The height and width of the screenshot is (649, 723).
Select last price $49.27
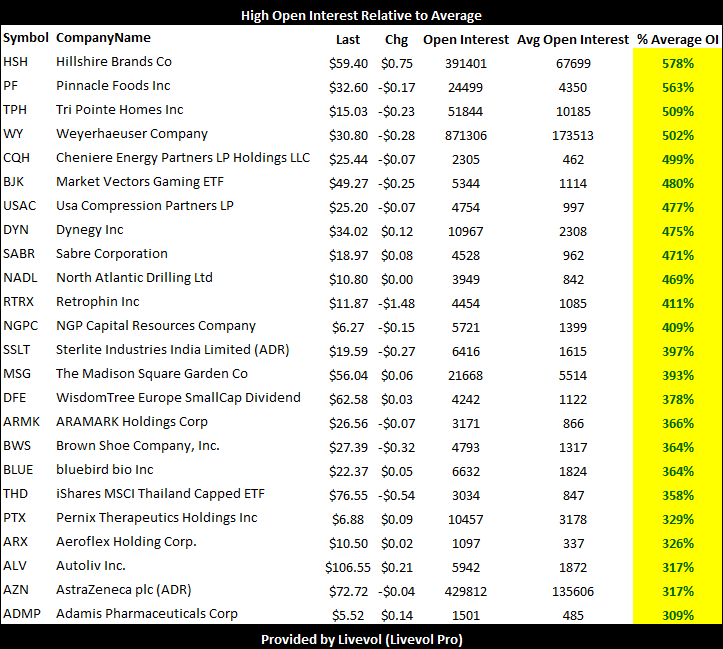(348, 184)
